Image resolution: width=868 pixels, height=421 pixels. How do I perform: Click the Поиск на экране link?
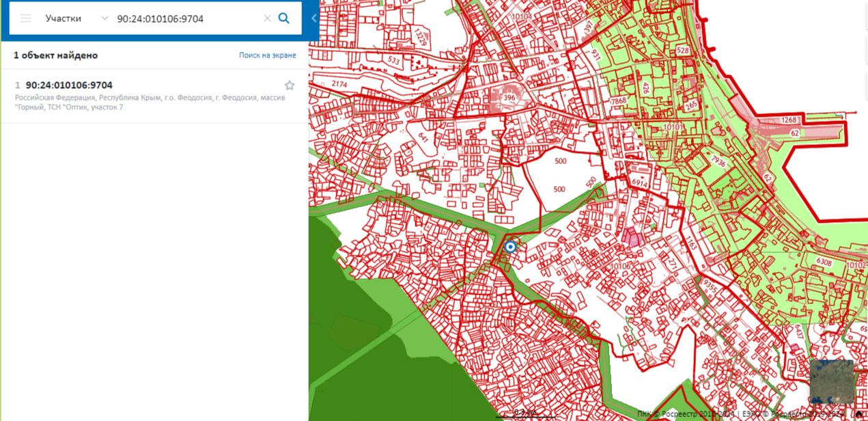pyautogui.click(x=268, y=55)
